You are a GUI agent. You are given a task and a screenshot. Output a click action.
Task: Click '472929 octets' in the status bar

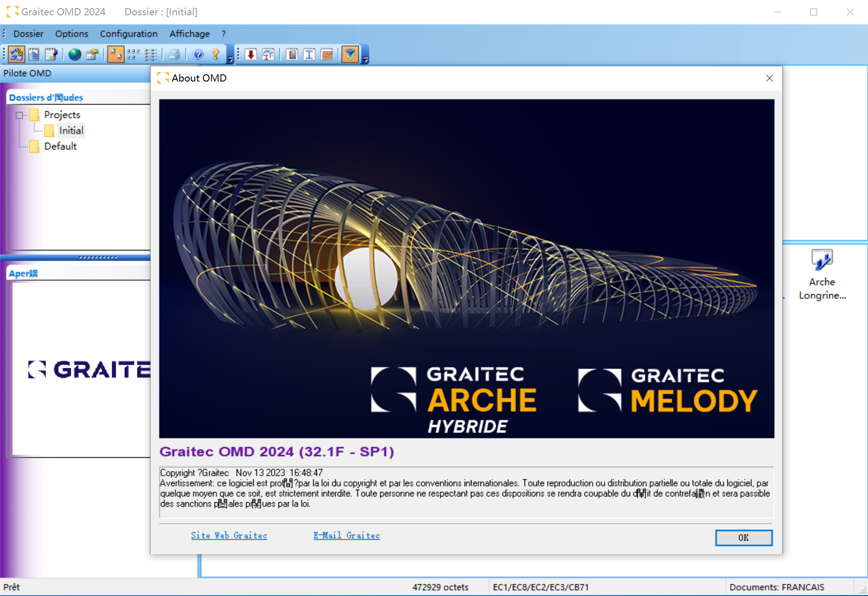click(440, 587)
